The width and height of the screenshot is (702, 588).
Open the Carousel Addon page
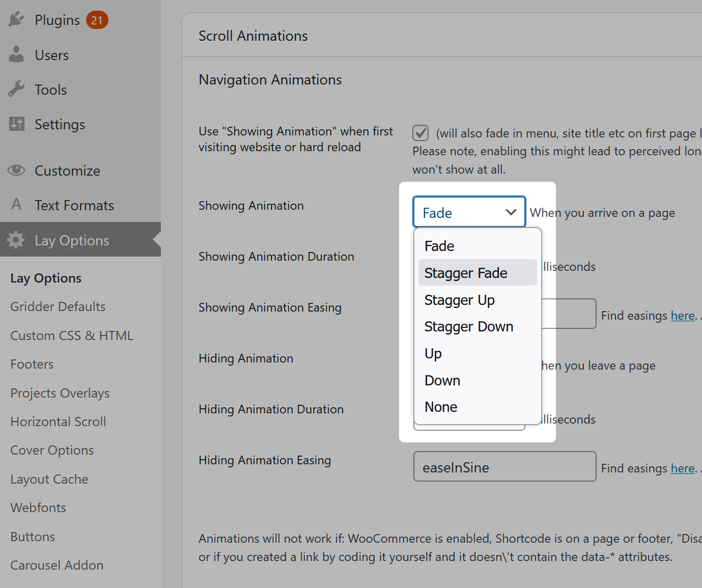click(x=57, y=565)
